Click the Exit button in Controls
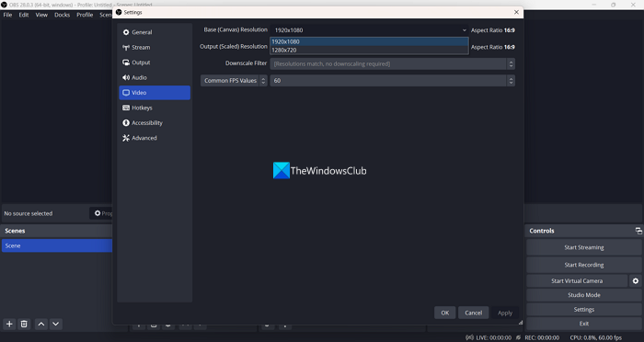Screen dimensions: 644x342 pyautogui.click(x=583, y=324)
